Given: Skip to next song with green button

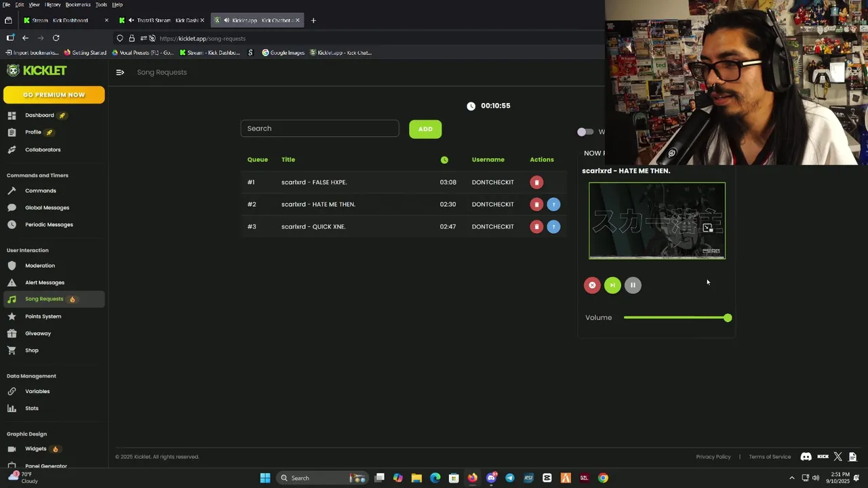Looking at the screenshot, I should click(612, 285).
